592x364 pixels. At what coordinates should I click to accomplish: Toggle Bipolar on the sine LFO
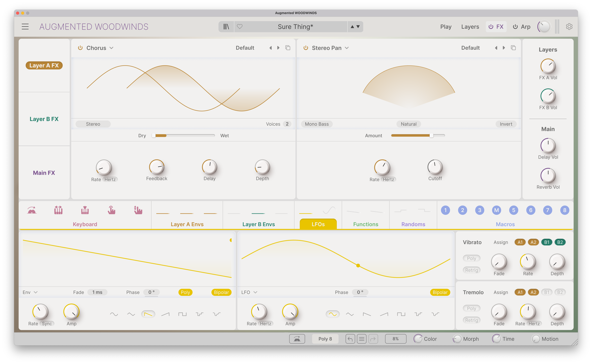pos(440,292)
